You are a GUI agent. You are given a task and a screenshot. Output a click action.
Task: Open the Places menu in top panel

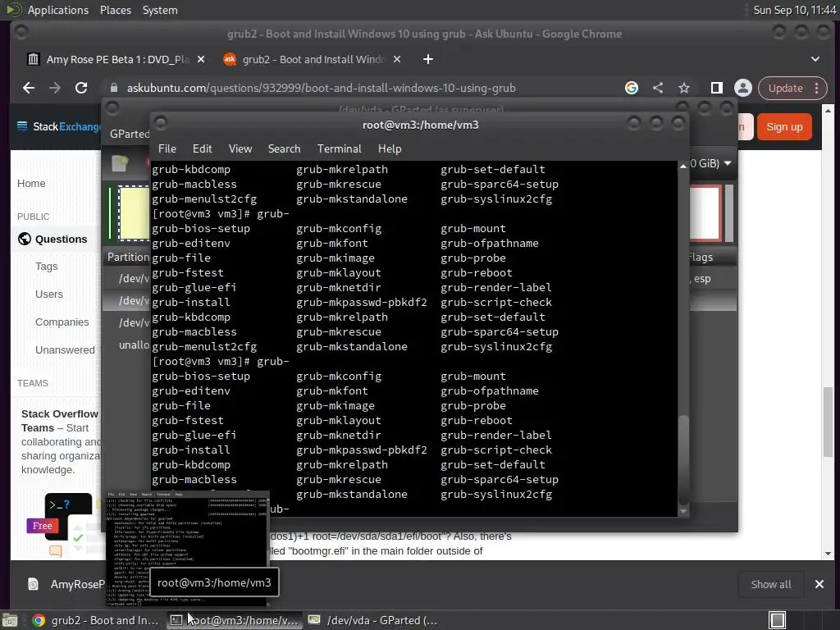point(115,10)
